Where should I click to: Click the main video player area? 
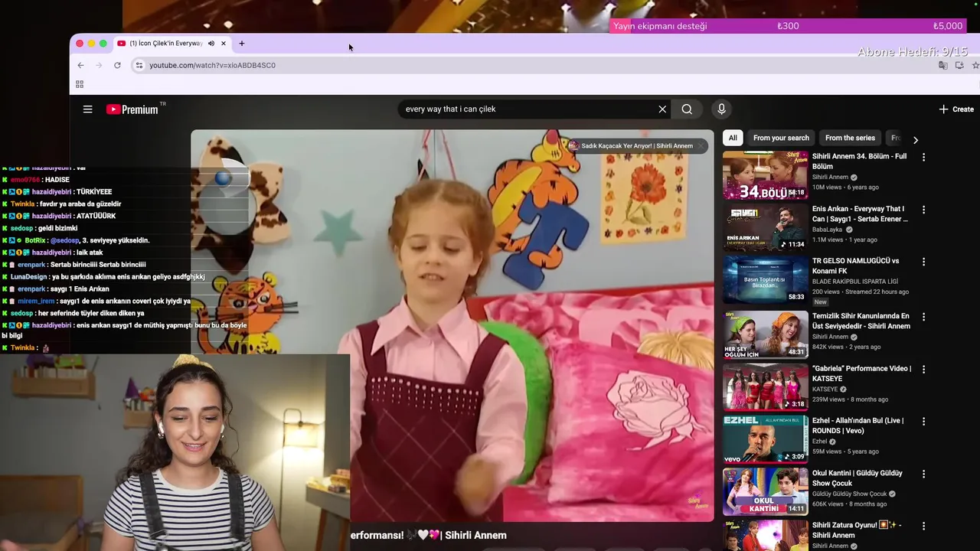[x=452, y=325]
